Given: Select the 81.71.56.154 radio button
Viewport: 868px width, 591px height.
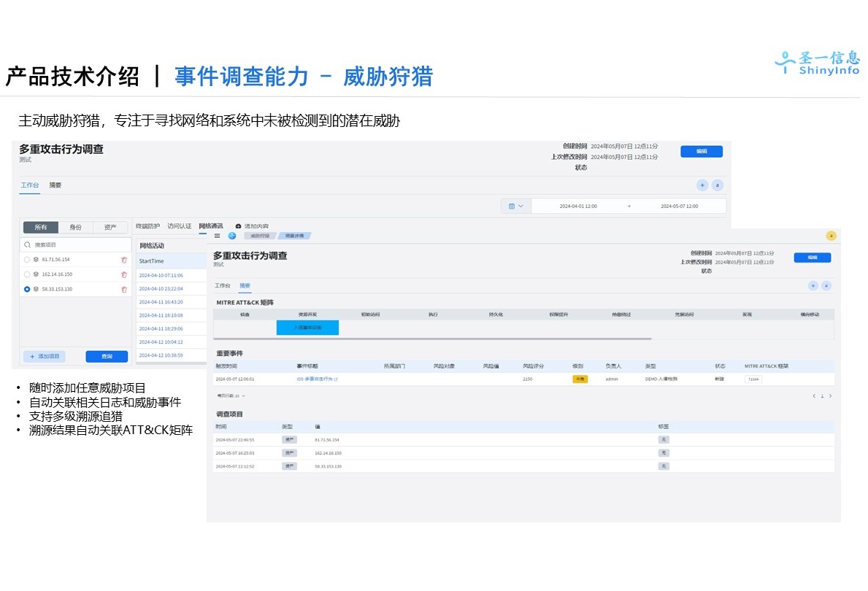Looking at the screenshot, I should click(28, 260).
